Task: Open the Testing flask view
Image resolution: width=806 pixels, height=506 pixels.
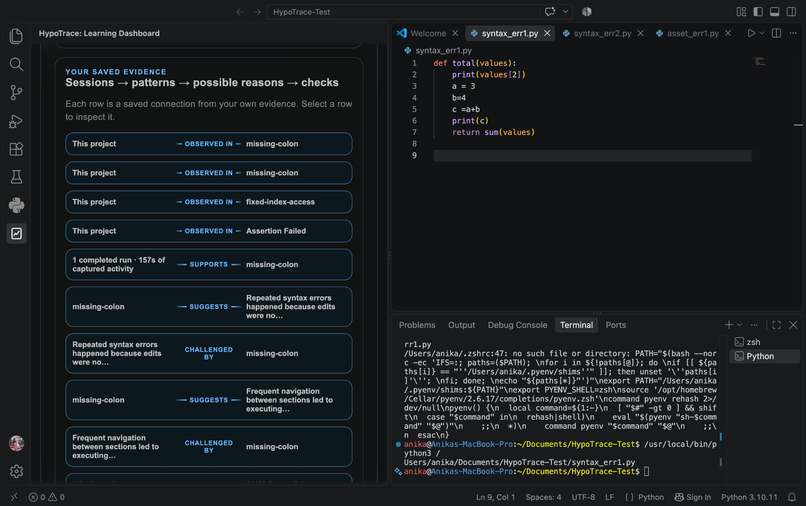Action: 16,177
